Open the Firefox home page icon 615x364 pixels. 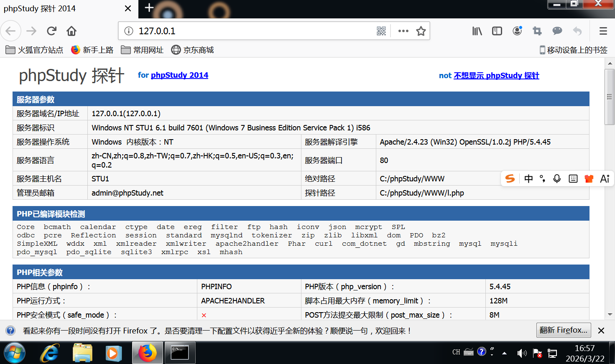[71, 31]
